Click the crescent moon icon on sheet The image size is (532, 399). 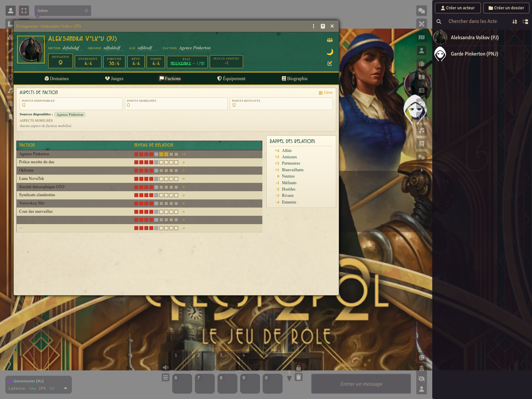330,52
